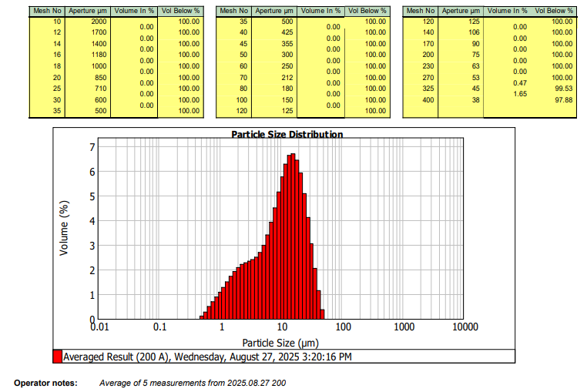The width and height of the screenshot is (587, 392).
Task: Click the mesh number 400 cell
Action: (x=428, y=100)
